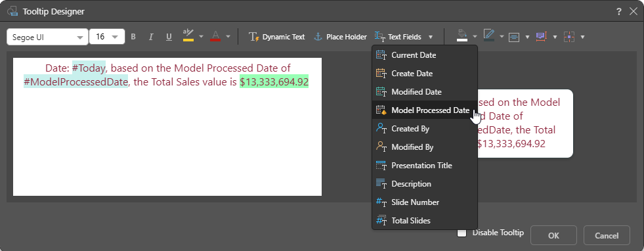The image size is (644, 251).
Task: Click the text alignment icon
Action: [x=514, y=37]
